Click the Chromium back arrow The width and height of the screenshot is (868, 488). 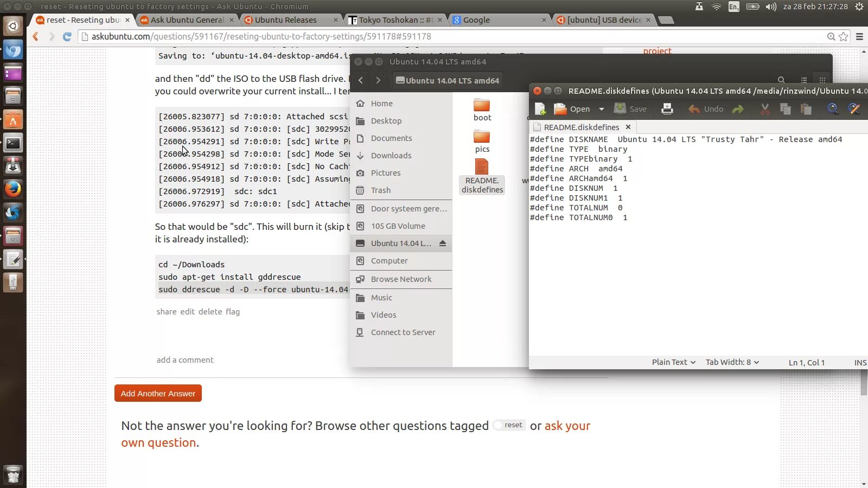pos(36,36)
